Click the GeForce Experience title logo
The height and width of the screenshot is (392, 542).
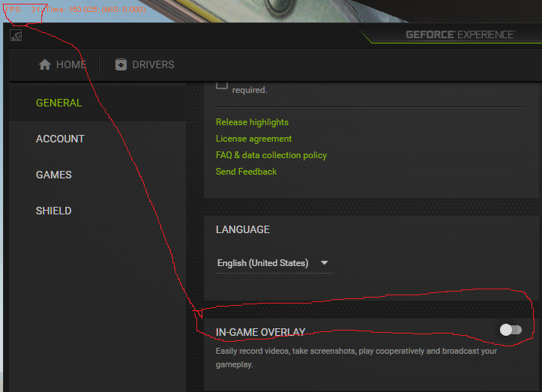[x=460, y=34]
